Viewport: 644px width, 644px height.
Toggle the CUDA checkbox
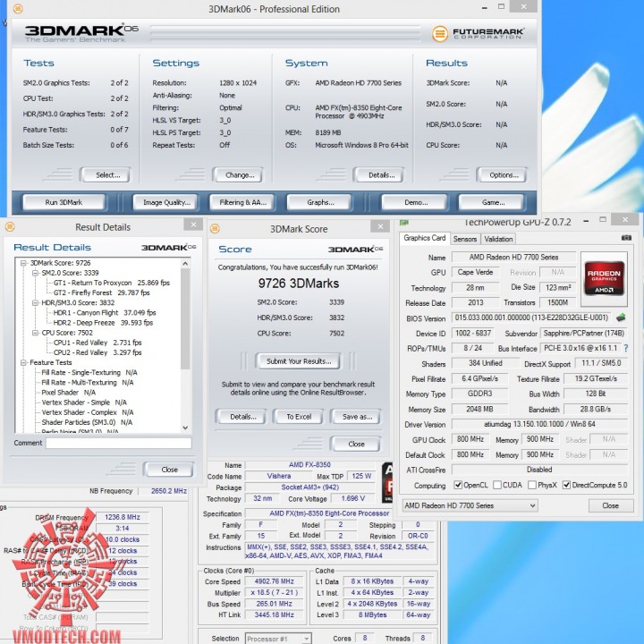[497, 485]
